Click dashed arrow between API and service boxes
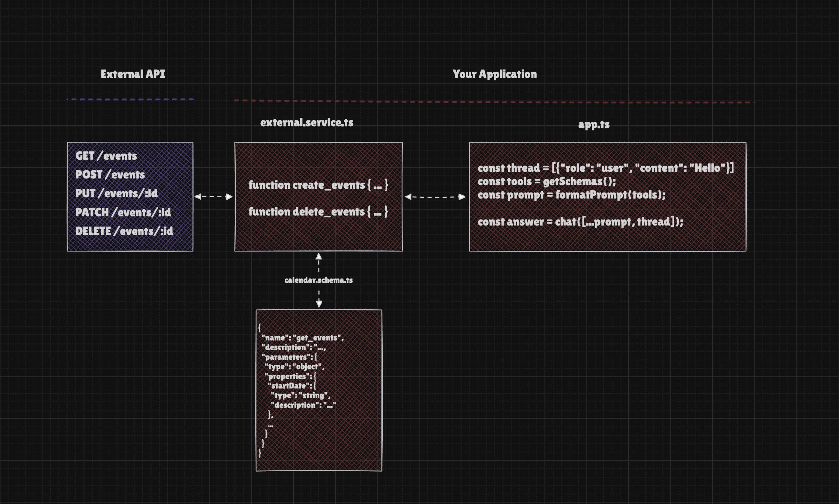 (213, 196)
